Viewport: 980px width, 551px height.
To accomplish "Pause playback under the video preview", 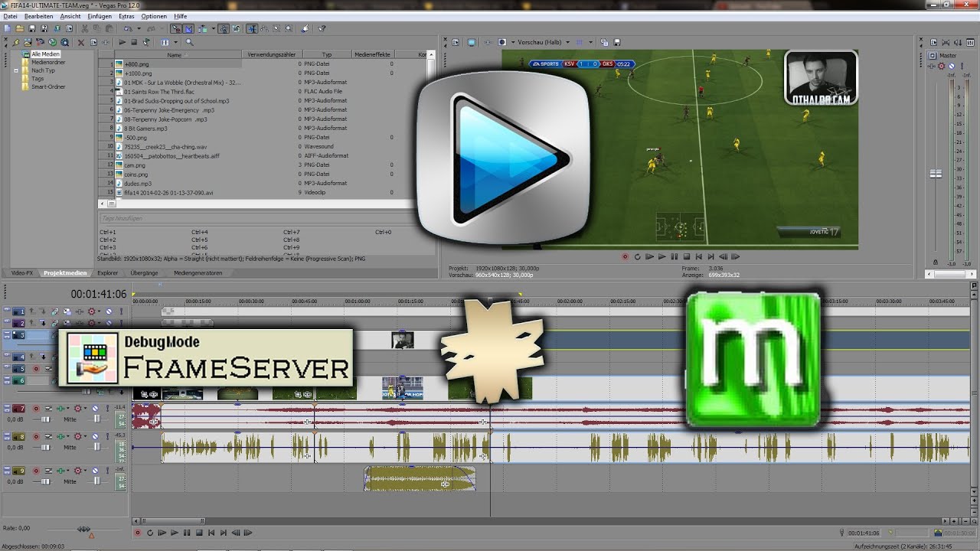I will point(674,257).
